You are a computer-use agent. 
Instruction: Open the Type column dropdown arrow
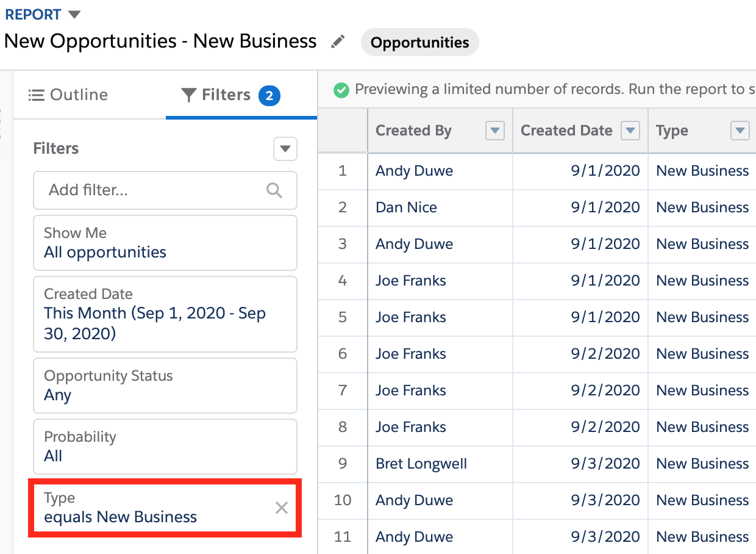pyautogui.click(x=740, y=131)
